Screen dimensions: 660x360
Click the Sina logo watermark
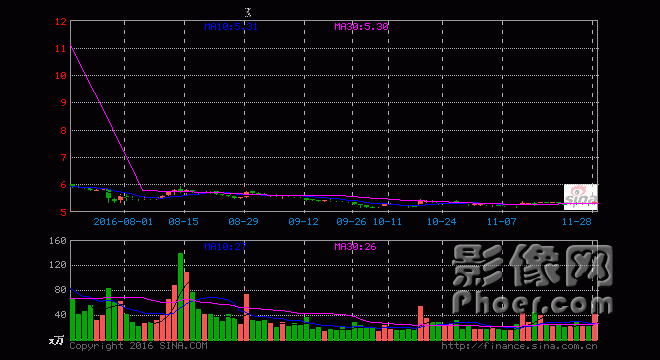tap(580, 197)
